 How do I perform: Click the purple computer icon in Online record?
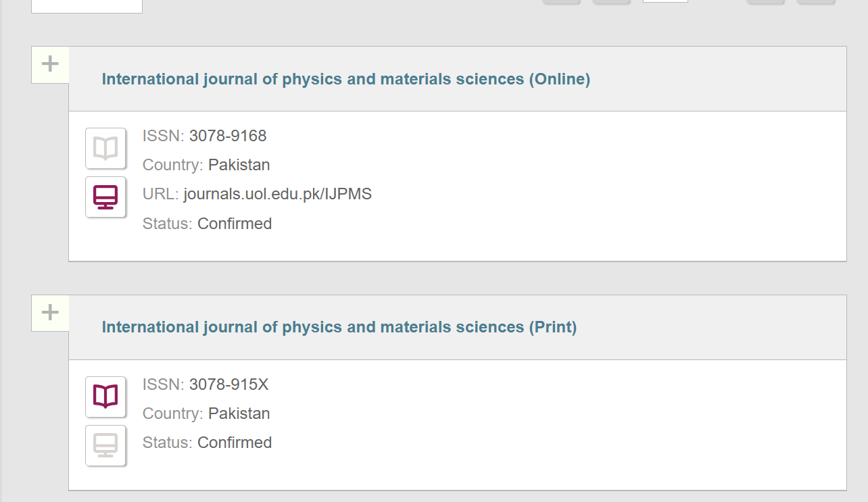(x=105, y=197)
